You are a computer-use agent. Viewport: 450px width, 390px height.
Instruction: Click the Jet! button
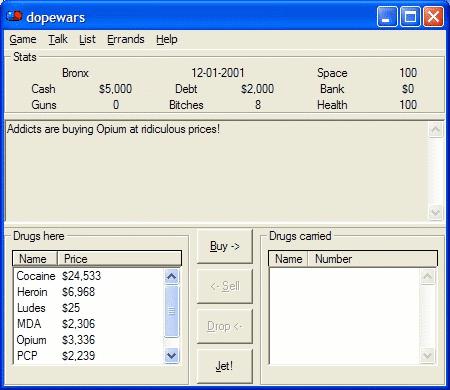coord(225,366)
